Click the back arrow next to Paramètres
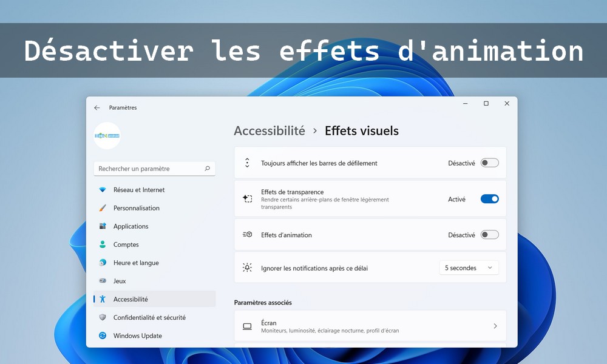 tap(97, 108)
